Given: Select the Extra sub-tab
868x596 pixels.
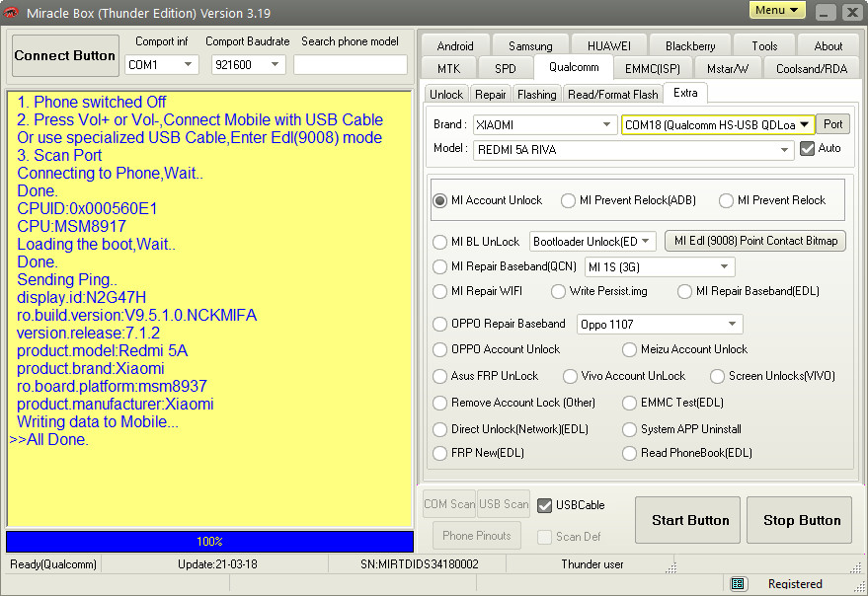Looking at the screenshot, I should (x=685, y=93).
